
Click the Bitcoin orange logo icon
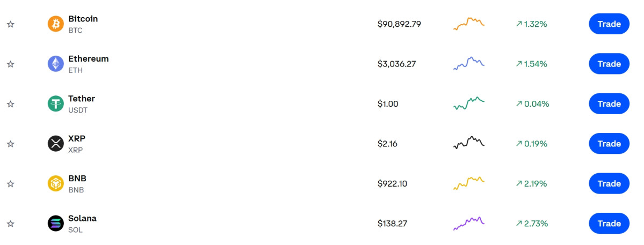pyautogui.click(x=55, y=24)
